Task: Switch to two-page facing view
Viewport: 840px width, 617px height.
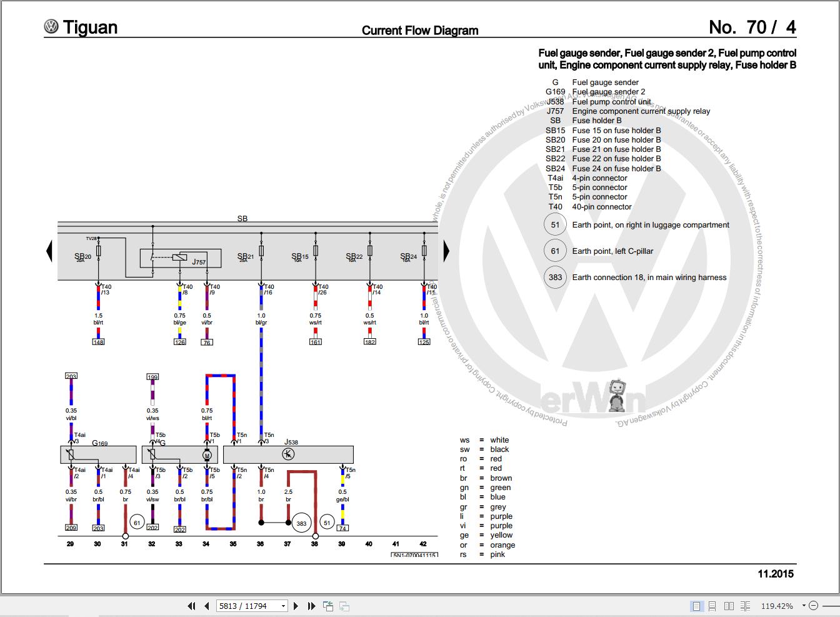Action: 729,606
